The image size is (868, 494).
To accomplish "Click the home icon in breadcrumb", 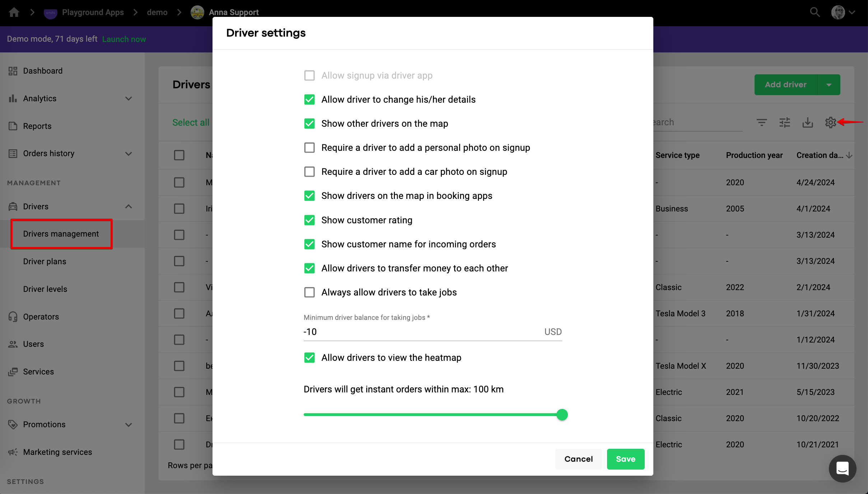I will point(14,12).
